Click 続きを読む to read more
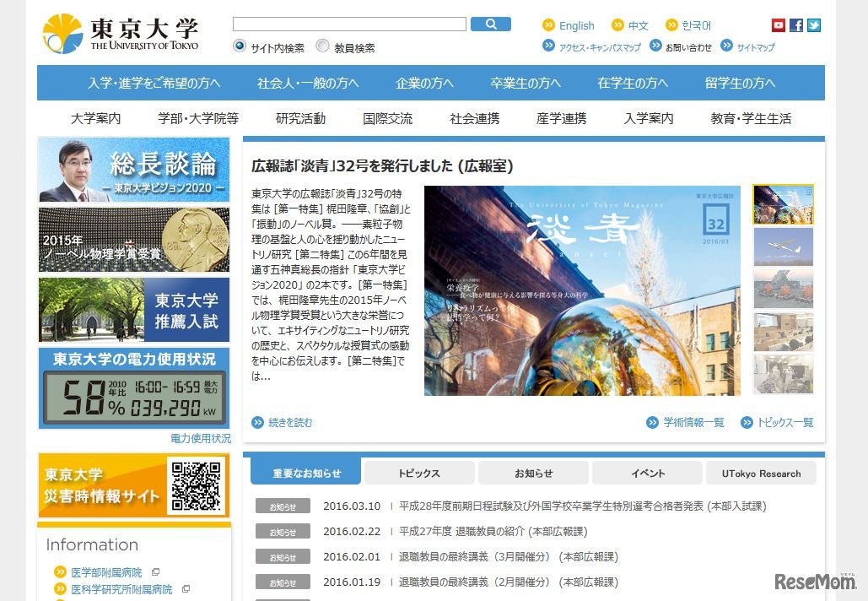The height and width of the screenshot is (601, 868). [x=290, y=423]
